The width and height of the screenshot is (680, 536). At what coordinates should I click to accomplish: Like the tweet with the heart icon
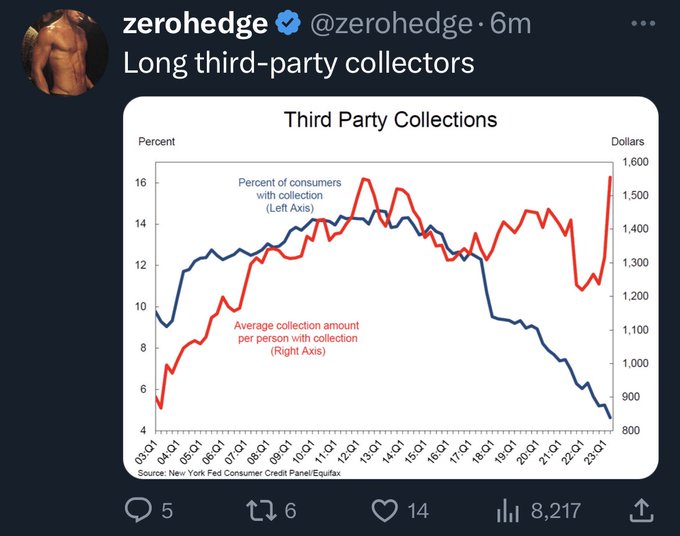(384, 510)
